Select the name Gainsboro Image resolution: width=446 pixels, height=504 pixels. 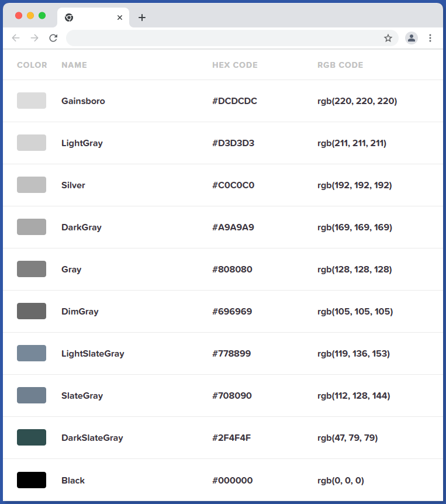83,101
